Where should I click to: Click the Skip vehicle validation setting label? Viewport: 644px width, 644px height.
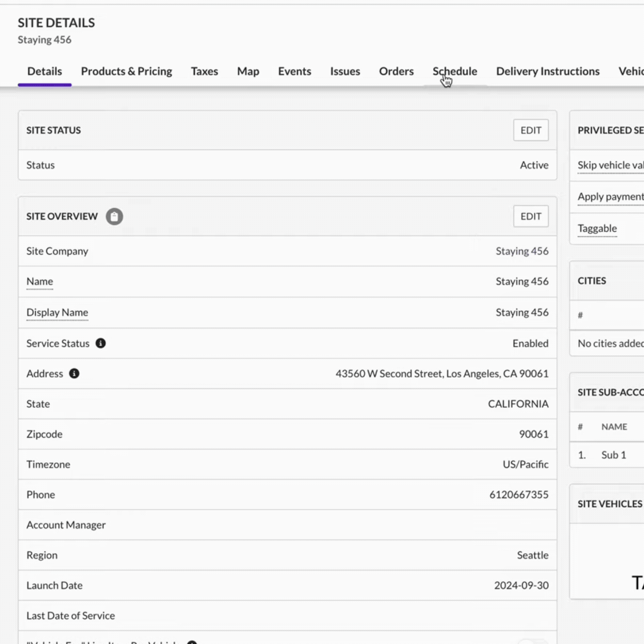click(611, 165)
